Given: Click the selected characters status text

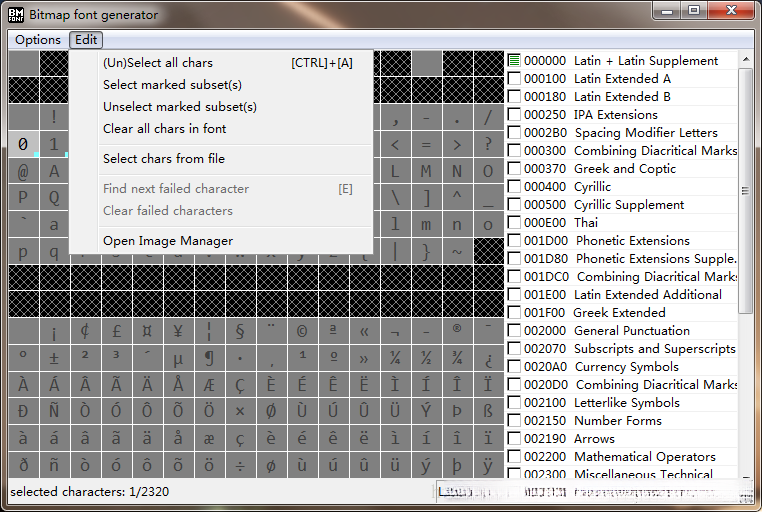Looking at the screenshot, I should point(90,492).
